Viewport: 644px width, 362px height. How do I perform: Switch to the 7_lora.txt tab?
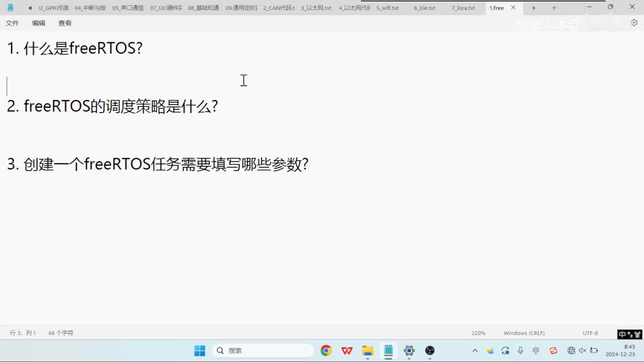(x=463, y=8)
